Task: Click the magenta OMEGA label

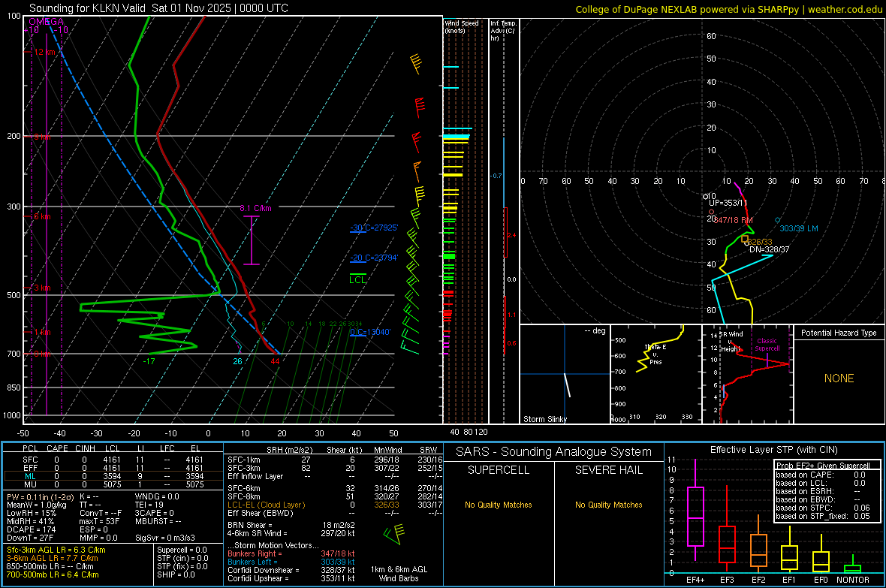Action: (x=46, y=22)
